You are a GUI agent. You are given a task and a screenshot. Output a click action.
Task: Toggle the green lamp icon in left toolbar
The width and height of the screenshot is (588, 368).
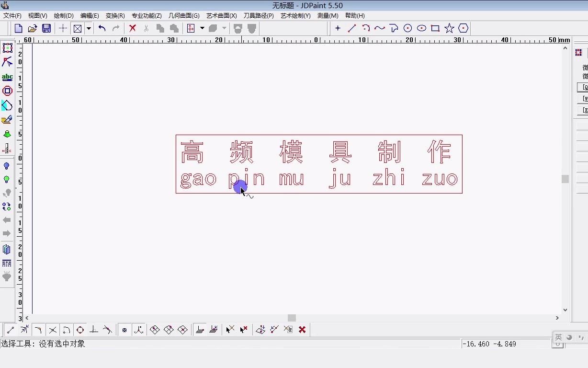click(x=8, y=180)
